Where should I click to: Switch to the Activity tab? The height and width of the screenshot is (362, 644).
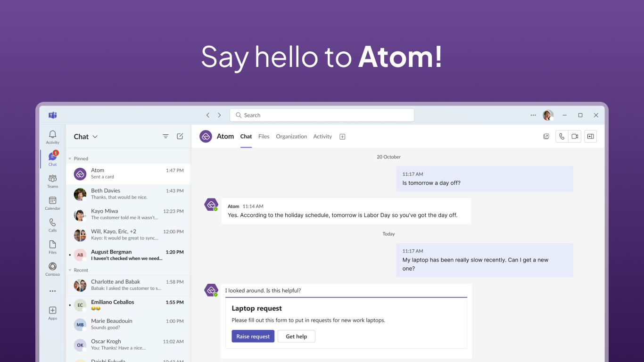pyautogui.click(x=322, y=136)
